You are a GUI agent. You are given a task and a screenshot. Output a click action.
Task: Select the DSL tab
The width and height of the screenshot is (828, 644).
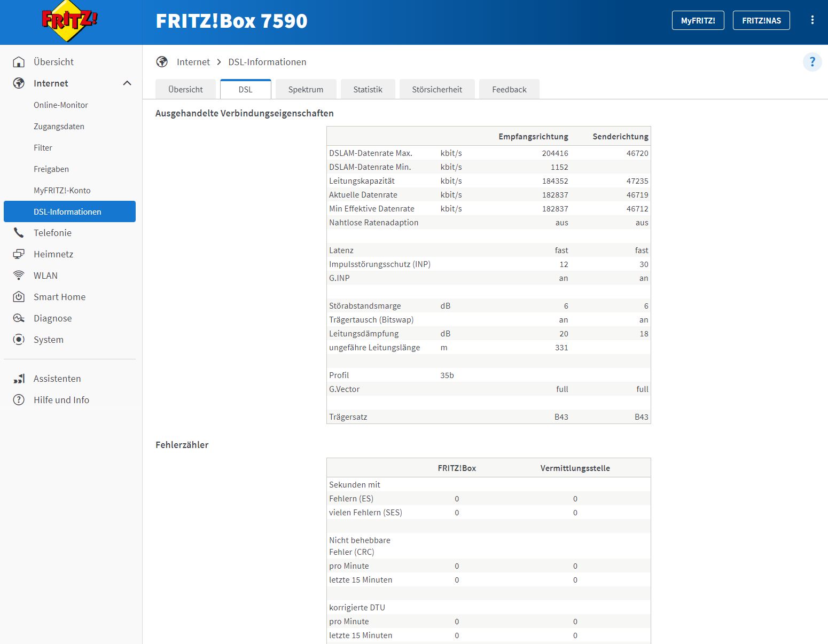coord(245,89)
